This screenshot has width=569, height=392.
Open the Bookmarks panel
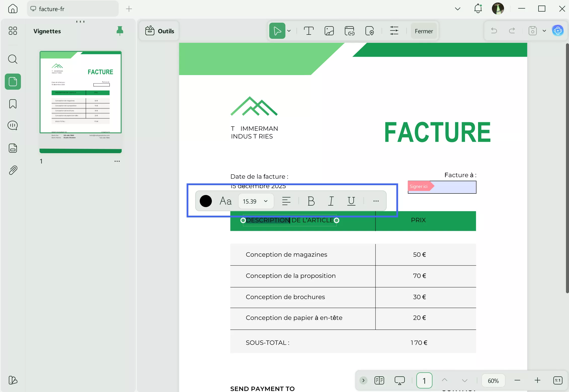[13, 104]
